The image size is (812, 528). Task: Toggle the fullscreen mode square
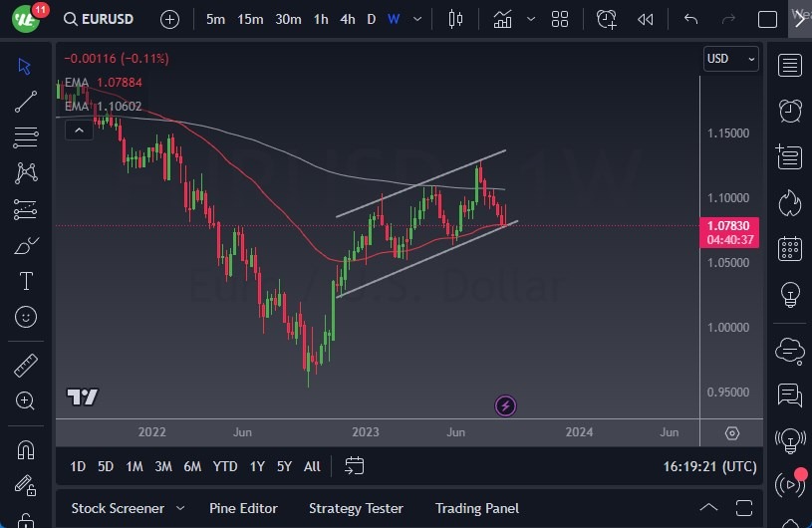point(767,19)
